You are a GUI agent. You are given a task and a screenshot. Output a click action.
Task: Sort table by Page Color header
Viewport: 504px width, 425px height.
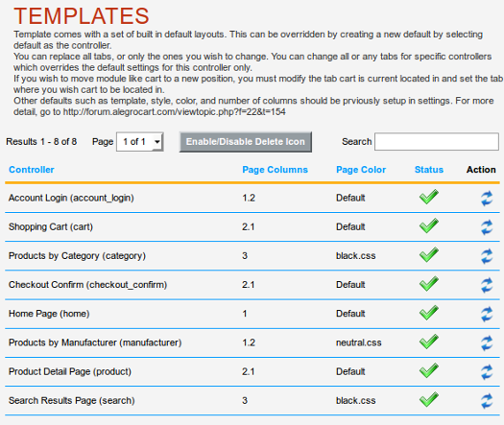coord(361,170)
